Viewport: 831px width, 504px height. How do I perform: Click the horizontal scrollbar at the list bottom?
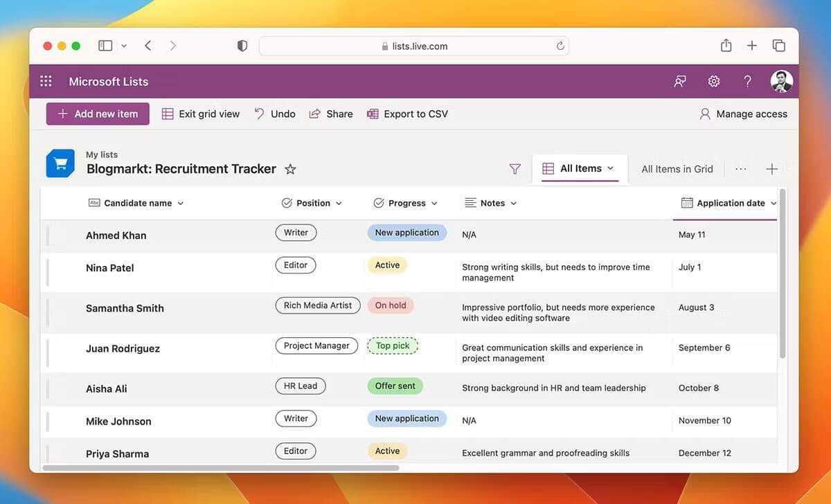[x=222, y=468]
